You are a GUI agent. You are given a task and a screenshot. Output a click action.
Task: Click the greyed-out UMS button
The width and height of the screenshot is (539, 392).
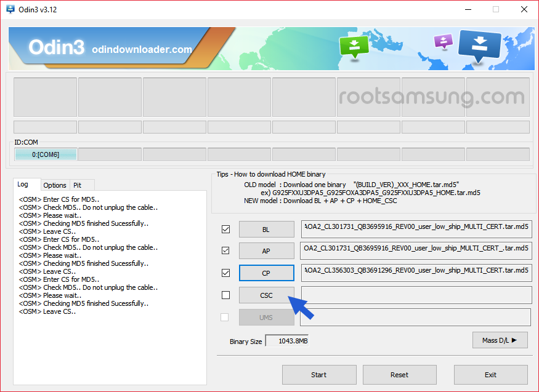click(266, 317)
